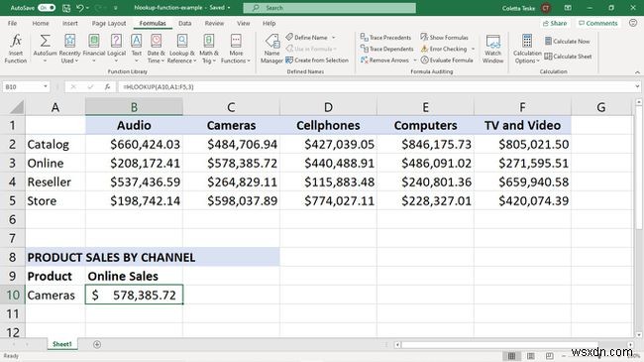Switch to the Data tab
This screenshot has height=362, width=644.
pyautogui.click(x=185, y=24)
